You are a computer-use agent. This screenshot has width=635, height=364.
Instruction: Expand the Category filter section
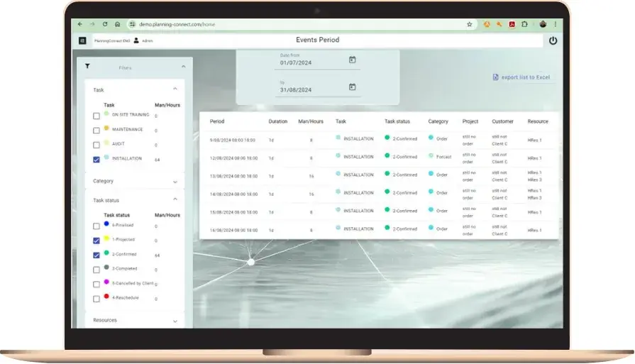pos(175,182)
